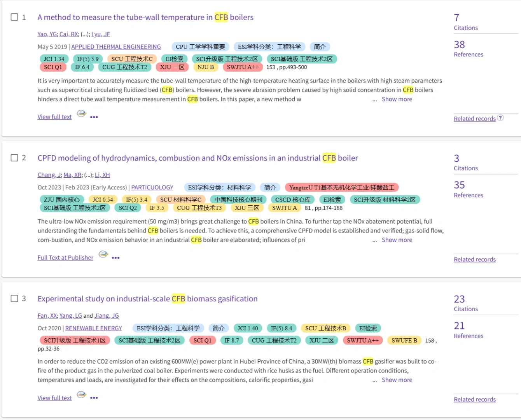Viewport: 521px width, 420px height.
Task: Open author Lyu, JF
Action: pos(101,34)
